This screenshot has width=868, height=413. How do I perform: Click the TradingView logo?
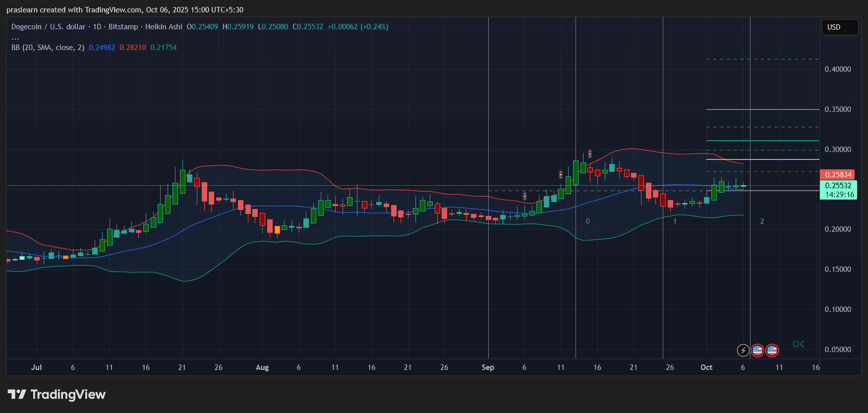coord(57,395)
